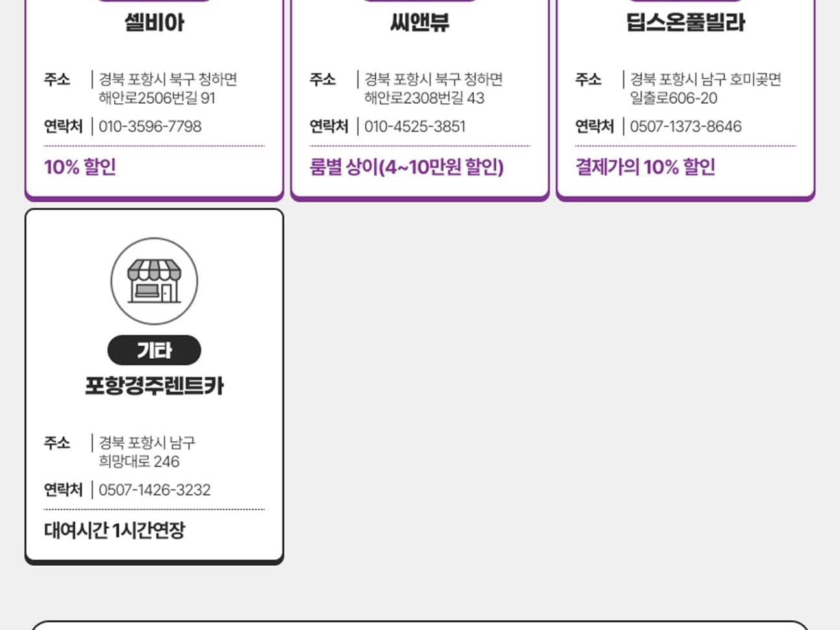Open the 딥스온풀빌라 listing title
This screenshot has height=630, width=840.
pos(686,23)
